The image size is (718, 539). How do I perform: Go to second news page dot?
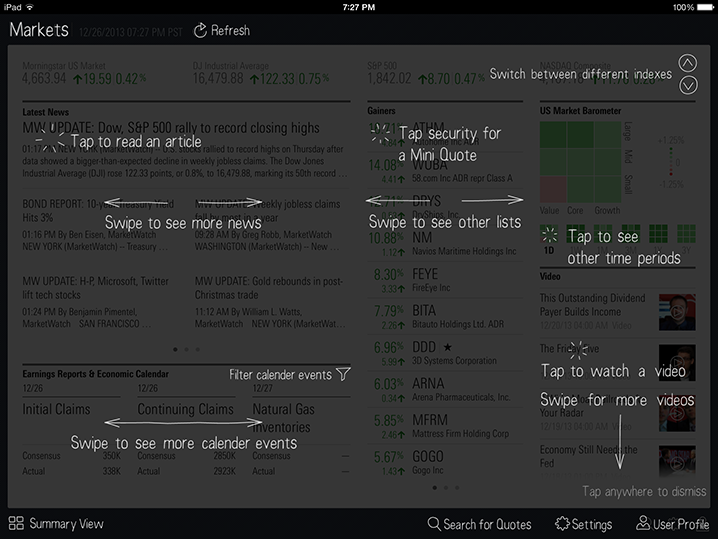point(186,349)
